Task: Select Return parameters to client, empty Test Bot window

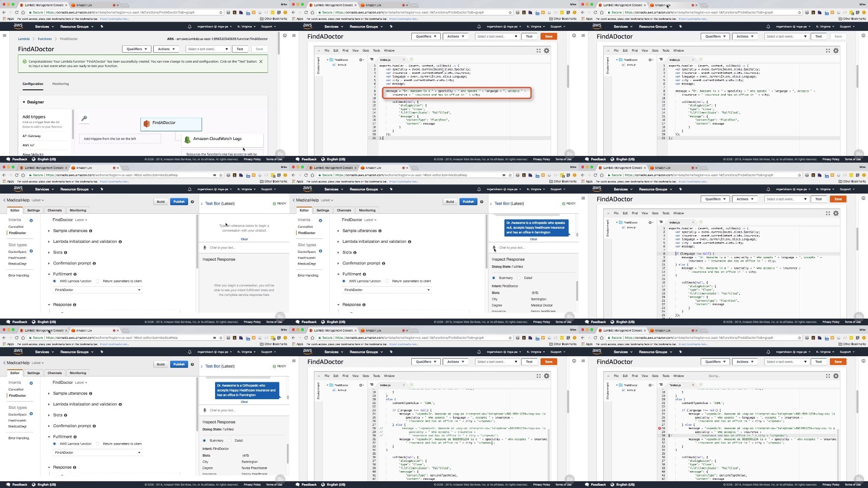Action: pos(98,281)
